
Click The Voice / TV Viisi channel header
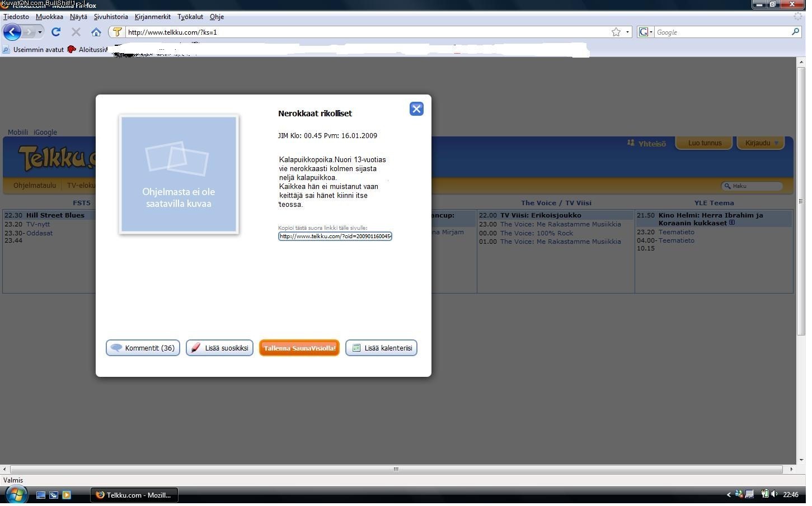coord(556,203)
